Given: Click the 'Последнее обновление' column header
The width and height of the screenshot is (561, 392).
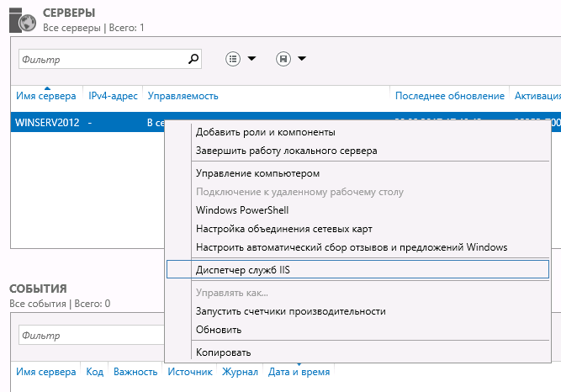Looking at the screenshot, I should (x=449, y=97).
